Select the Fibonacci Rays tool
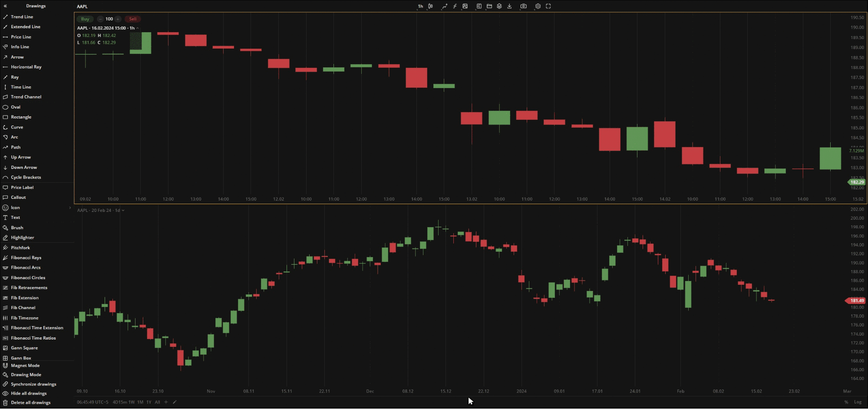Viewport: 868px width, 409px height. pyautogui.click(x=26, y=258)
